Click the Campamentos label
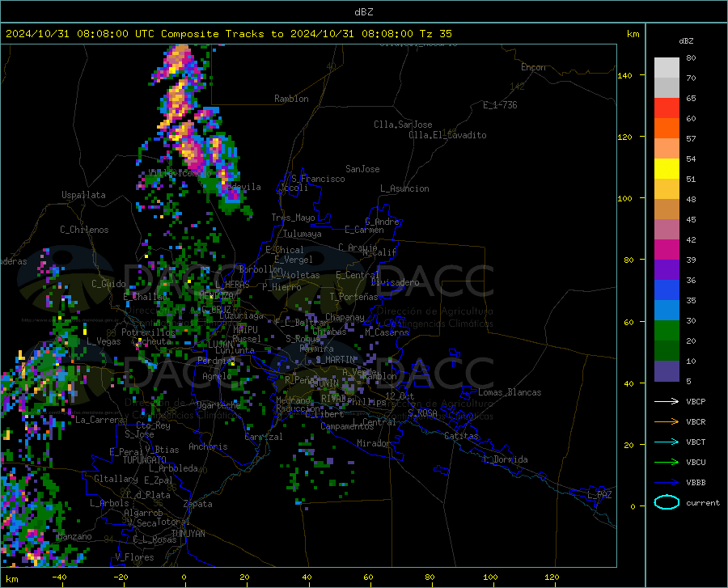 pyautogui.click(x=347, y=426)
